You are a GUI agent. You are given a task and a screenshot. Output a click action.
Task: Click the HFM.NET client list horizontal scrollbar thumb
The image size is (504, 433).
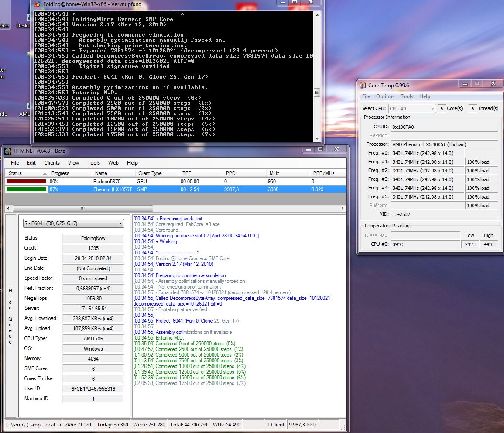pyautogui.click(x=82, y=208)
